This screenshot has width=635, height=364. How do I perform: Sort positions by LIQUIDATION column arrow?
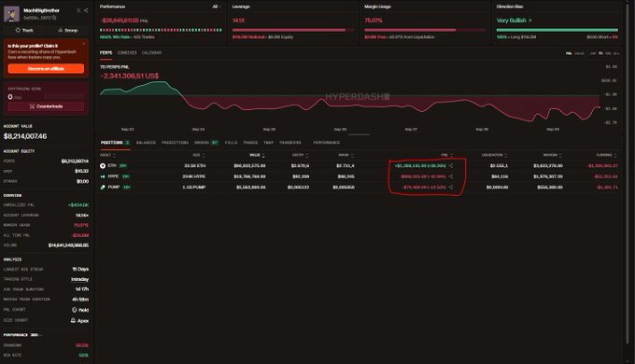[506, 156]
